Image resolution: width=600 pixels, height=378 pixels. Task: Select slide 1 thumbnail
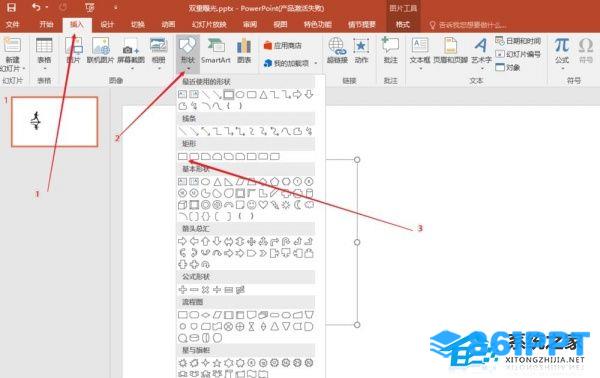pos(55,122)
